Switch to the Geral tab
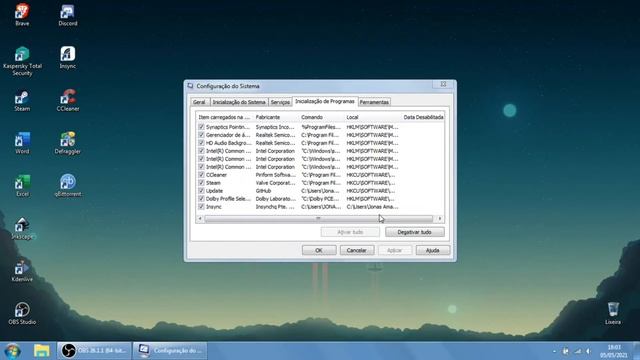The height and width of the screenshot is (360, 640). point(199,102)
